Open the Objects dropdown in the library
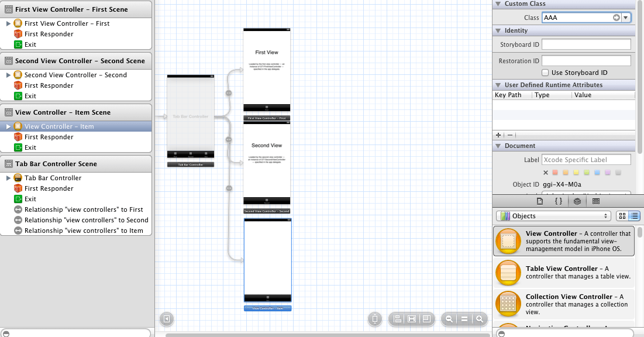 tap(552, 216)
